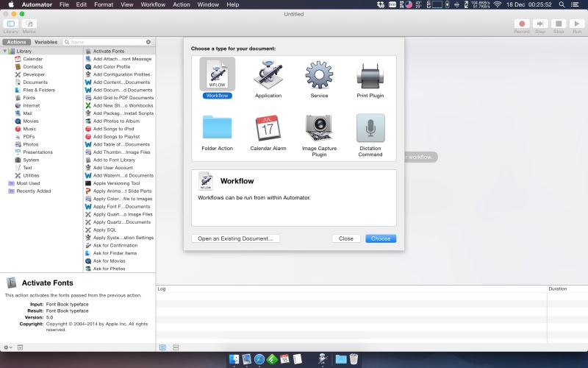Pick the Folder Action type
Image resolution: width=588 pixels, height=368 pixels.
click(x=217, y=132)
